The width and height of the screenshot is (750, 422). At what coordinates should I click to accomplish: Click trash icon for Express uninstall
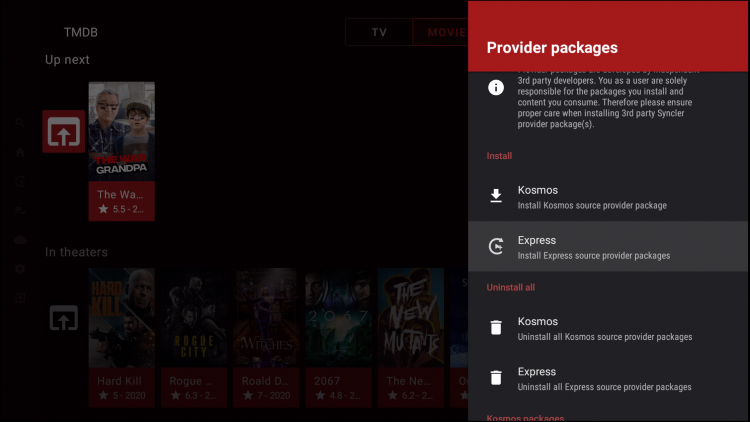pyautogui.click(x=496, y=378)
